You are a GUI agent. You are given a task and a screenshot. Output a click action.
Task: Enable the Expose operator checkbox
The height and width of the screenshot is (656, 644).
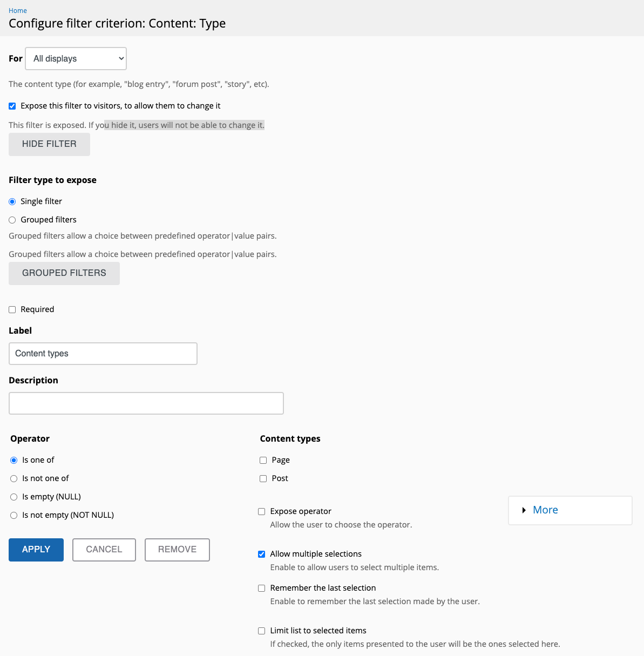(x=262, y=511)
